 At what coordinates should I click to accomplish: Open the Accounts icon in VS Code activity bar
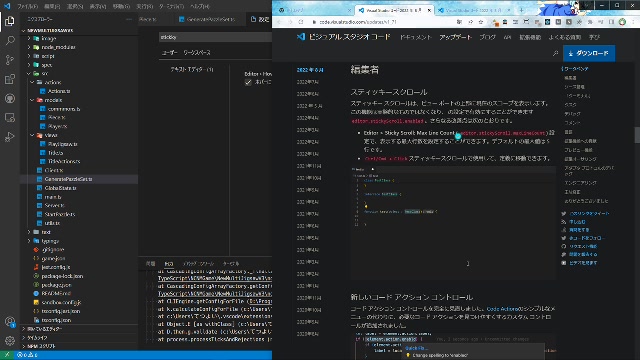(x=10, y=322)
